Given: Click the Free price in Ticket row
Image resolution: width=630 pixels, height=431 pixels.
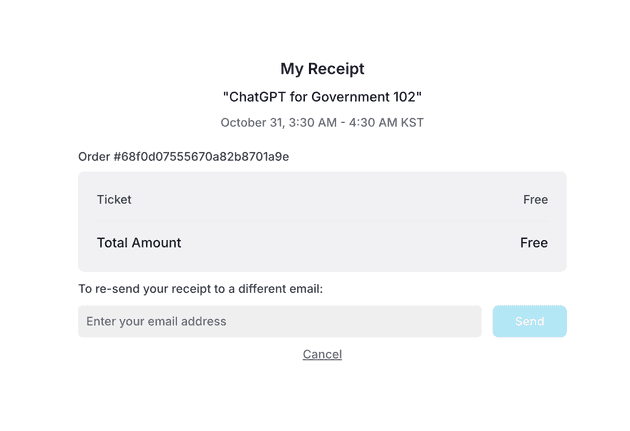Looking at the screenshot, I should point(535,199).
